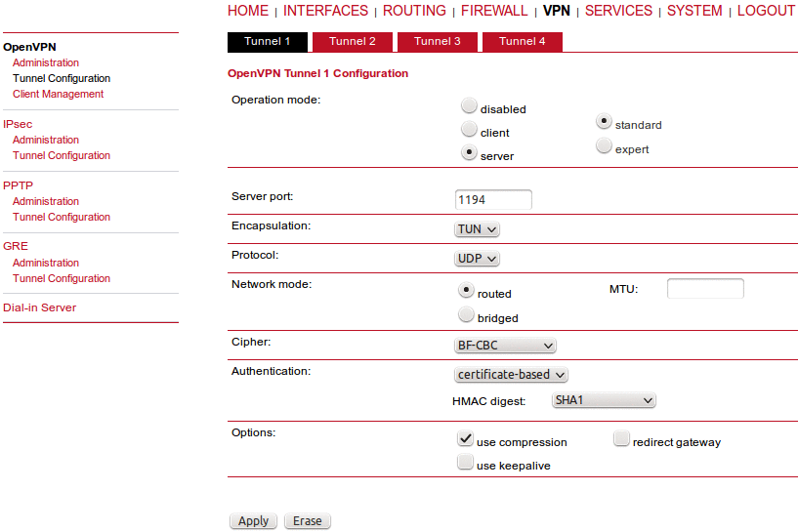Click the Protocol label
Viewport: 798px width, 532px height.
255,255
